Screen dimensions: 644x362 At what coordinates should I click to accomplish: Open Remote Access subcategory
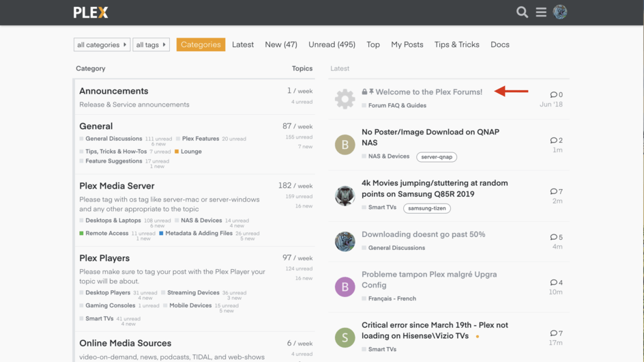coord(107,233)
